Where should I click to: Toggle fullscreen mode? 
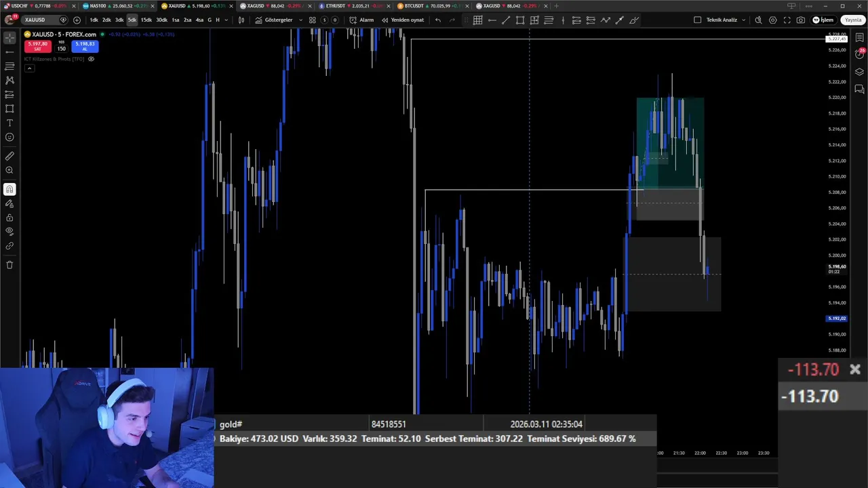pos(787,20)
